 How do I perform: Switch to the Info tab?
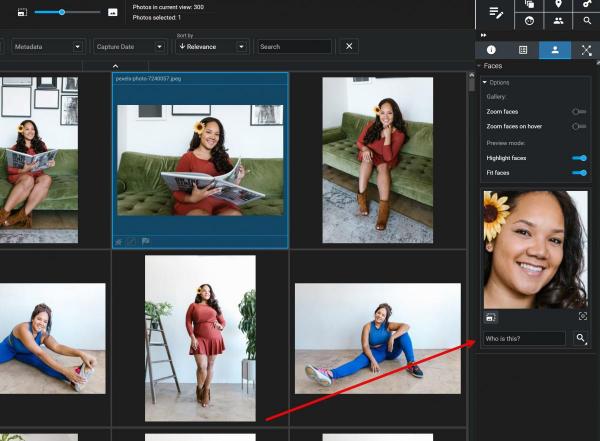[491, 50]
